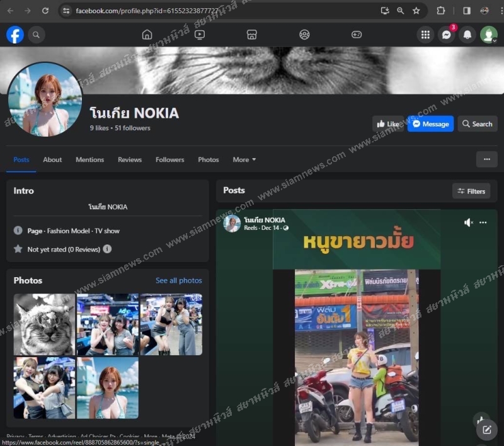Open Facebook Gaming

(x=357, y=35)
